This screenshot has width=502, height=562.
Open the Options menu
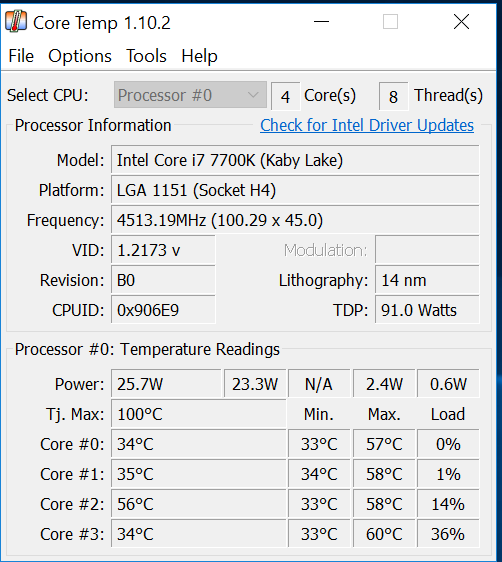click(80, 56)
